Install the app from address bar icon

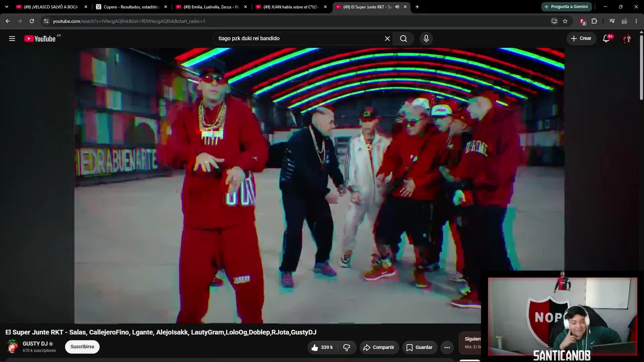(x=554, y=21)
